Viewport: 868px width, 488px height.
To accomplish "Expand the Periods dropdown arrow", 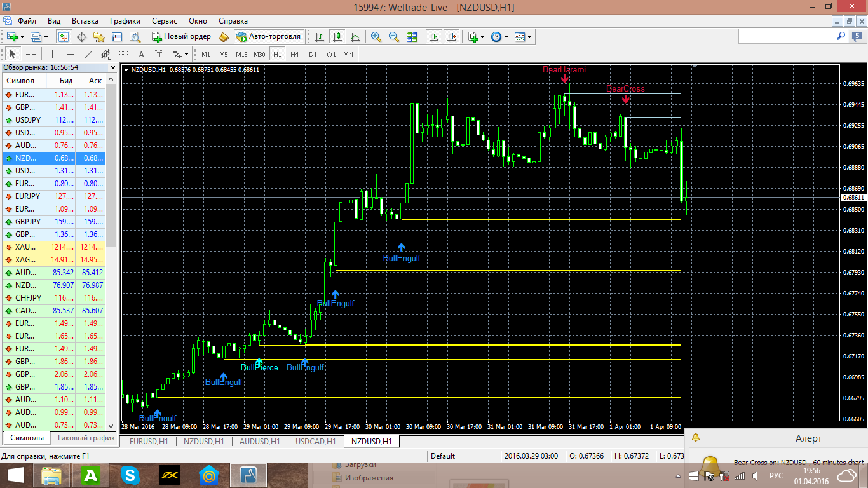I will tap(506, 37).
